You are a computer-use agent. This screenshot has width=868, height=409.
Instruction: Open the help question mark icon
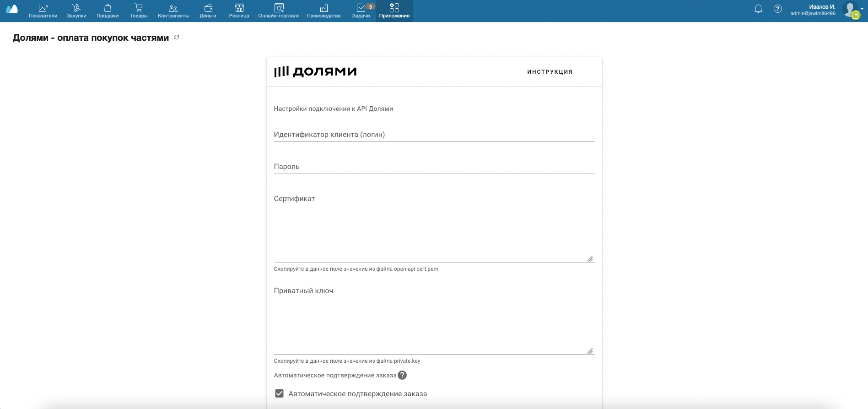(778, 9)
